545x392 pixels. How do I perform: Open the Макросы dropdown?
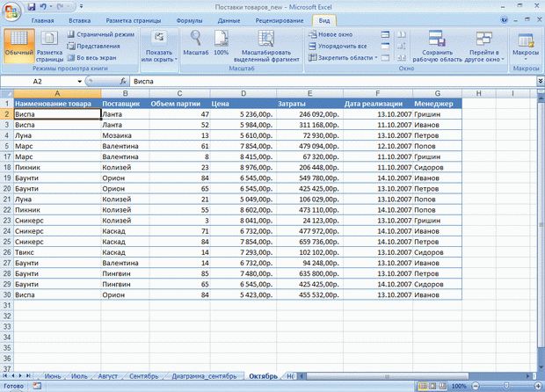click(525, 47)
